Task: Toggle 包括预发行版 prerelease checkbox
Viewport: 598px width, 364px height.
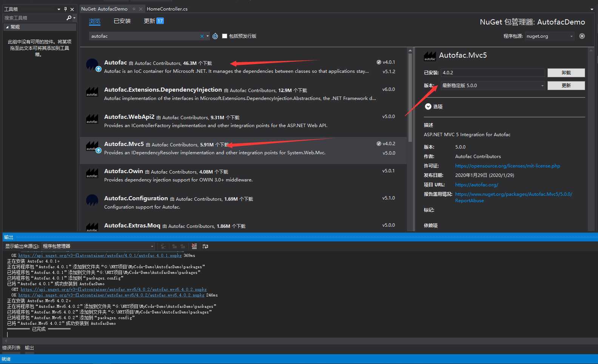Action: pos(225,36)
